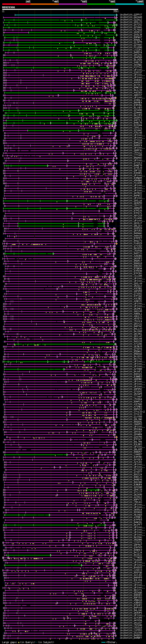The image size is (146, 644).
Task: Select hit label UniRef100_Q69K59
Action: coord(131,203)
